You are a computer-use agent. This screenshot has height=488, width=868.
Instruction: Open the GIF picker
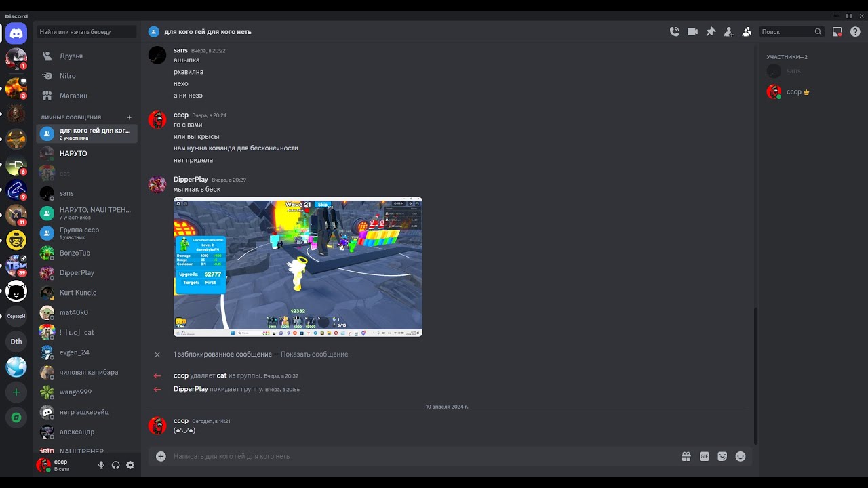tap(705, 456)
